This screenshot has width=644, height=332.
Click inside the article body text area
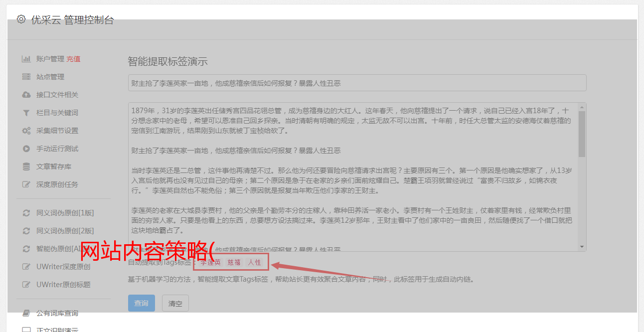[x=353, y=177]
